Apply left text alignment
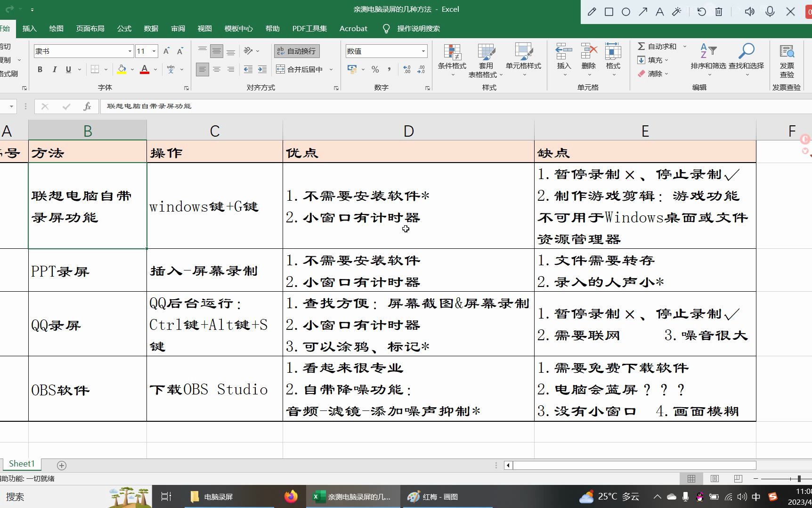Viewport: 812px width, 508px height. click(202, 69)
